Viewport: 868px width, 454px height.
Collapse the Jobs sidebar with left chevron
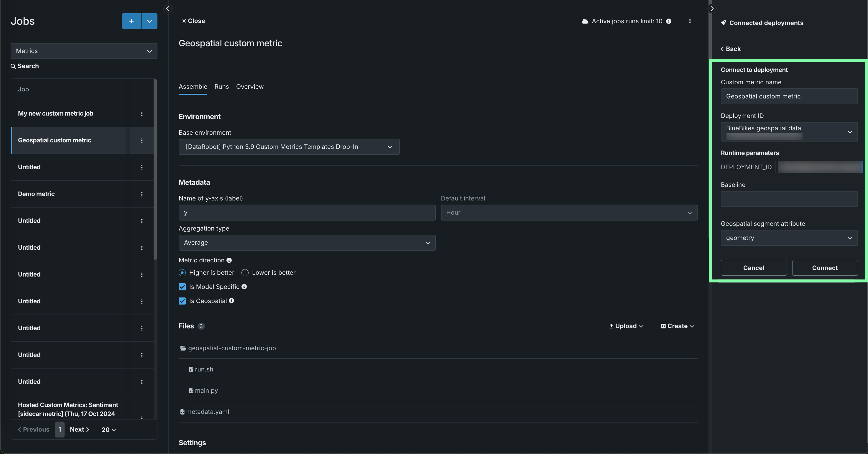tap(167, 9)
